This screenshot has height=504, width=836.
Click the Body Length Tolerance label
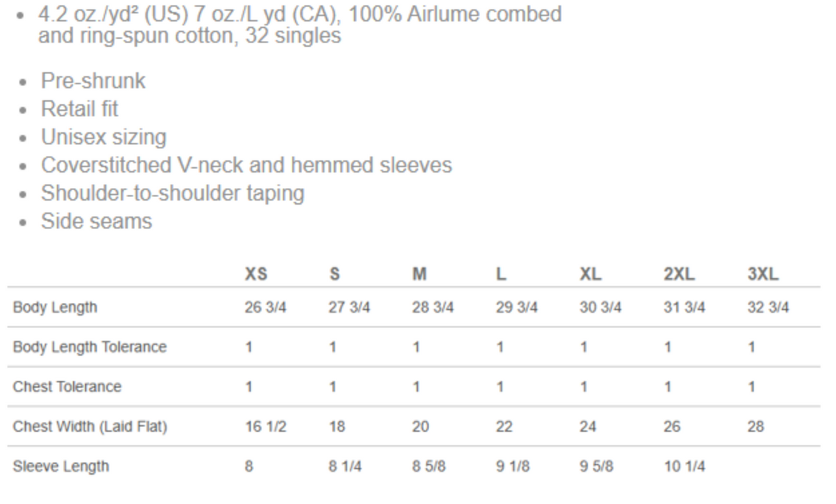tap(90, 347)
